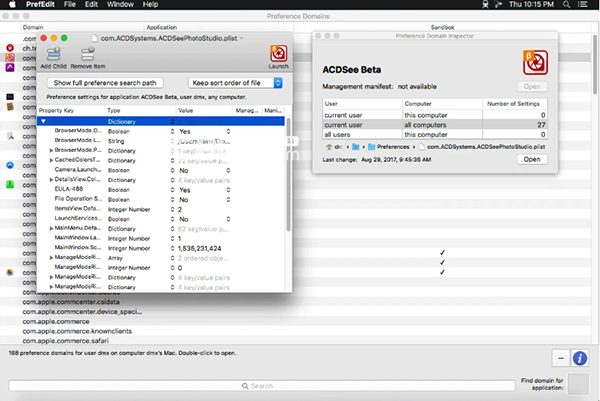600x401 pixels.
Task: Click the large ACDSee Beta icon in the Inspector
Action: click(535, 62)
